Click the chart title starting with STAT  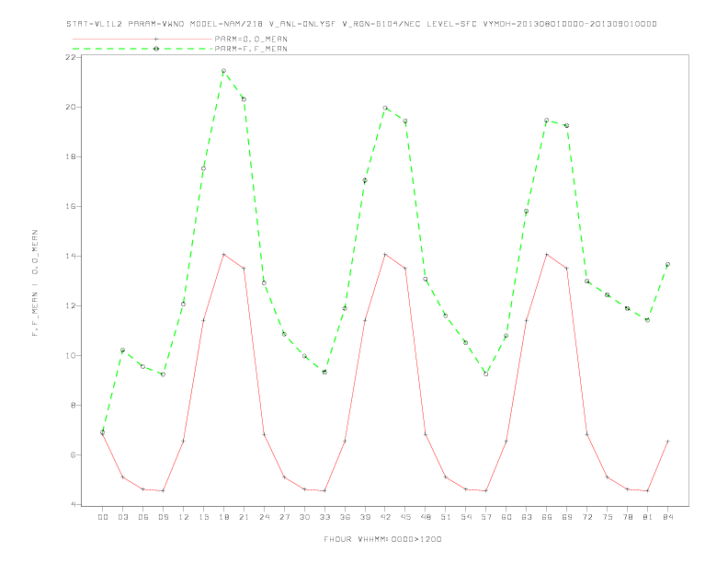[361, 24]
